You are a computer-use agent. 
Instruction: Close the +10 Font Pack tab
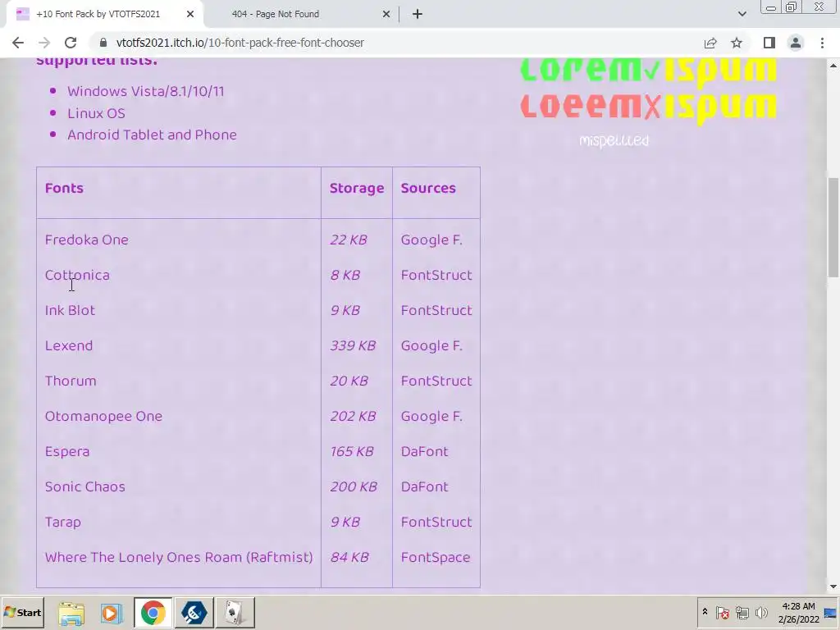[190, 14]
